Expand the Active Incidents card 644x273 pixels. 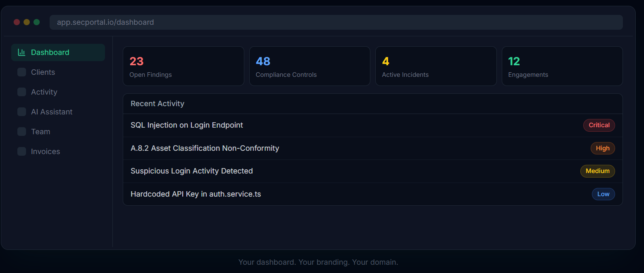[436, 66]
